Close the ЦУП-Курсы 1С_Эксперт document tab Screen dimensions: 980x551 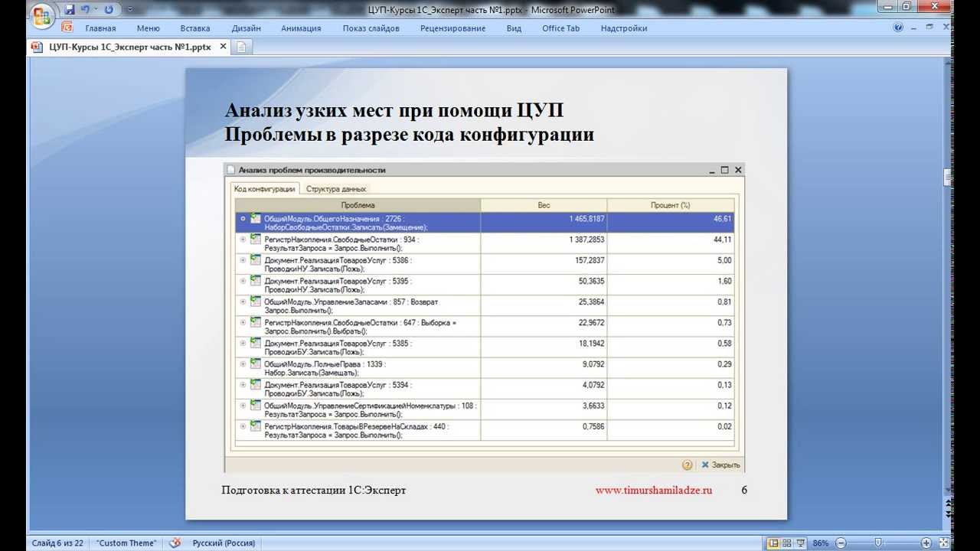tap(223, 47)
